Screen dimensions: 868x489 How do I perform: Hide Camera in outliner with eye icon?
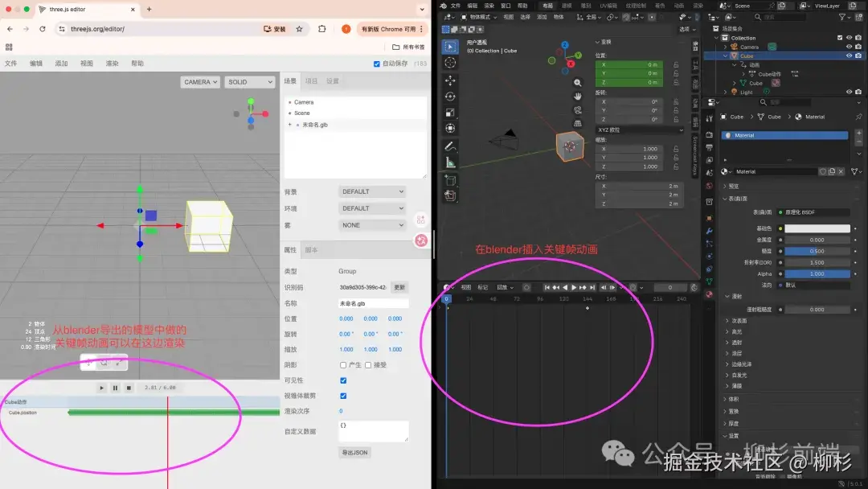click(x=850, y=47)
